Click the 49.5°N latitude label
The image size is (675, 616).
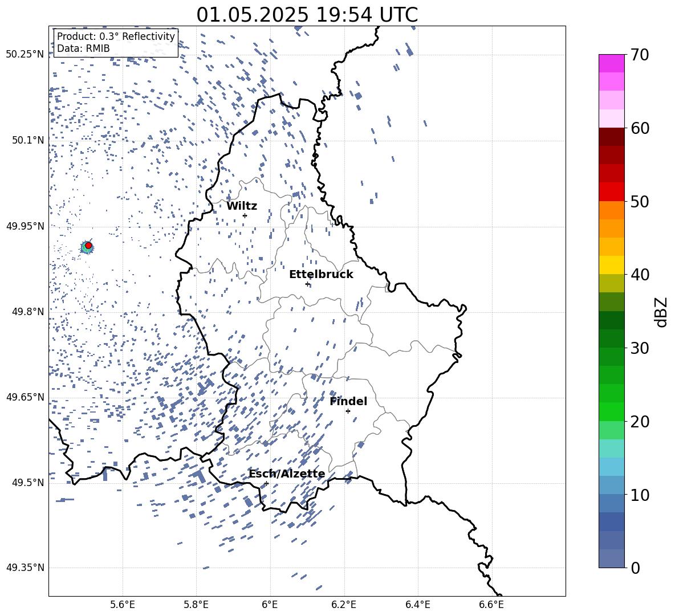pos(27,483)
